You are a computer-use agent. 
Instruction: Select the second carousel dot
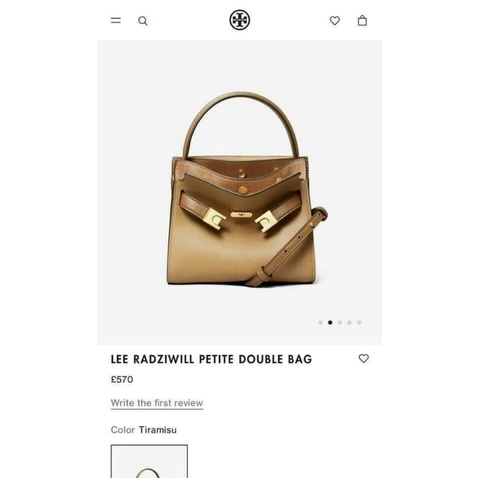pyautogui.click(x=330, y=322)
